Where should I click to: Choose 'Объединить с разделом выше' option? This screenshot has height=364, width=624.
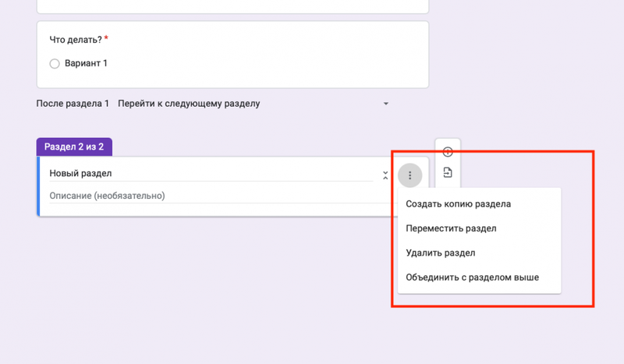point(479,277)
